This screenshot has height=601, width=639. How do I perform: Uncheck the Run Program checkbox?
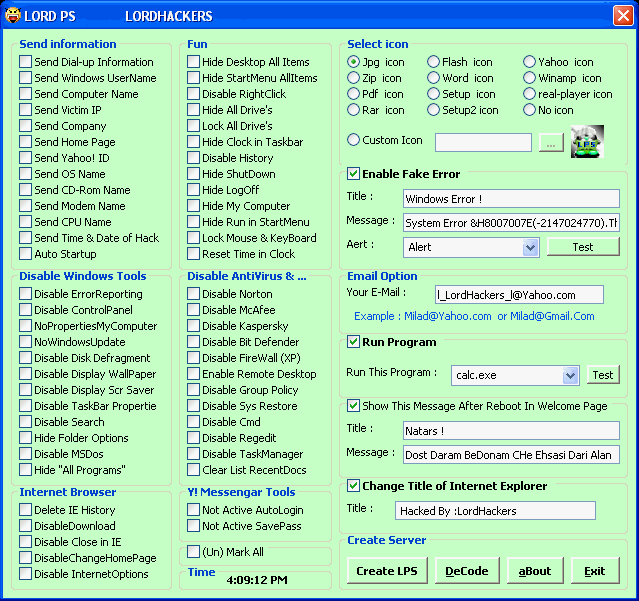354,342
